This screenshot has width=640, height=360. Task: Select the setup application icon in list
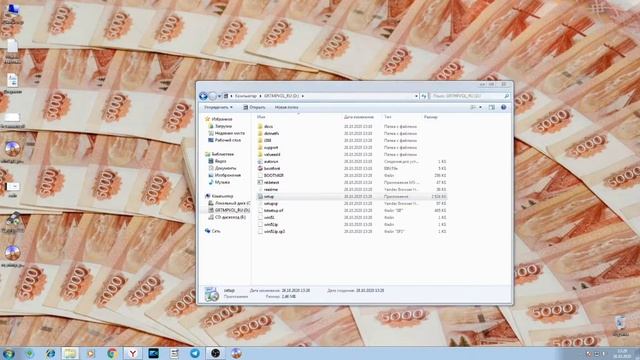click(260, 196)
